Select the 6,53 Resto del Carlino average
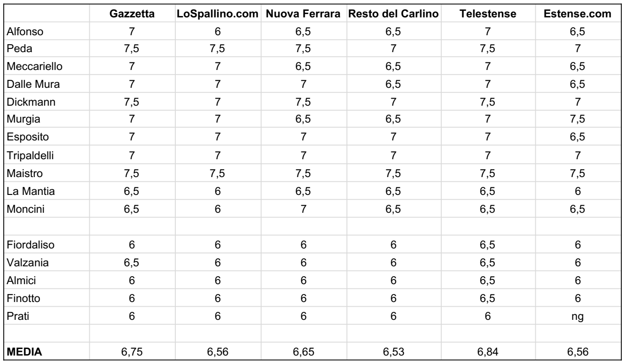Screen dimensions: 626x364 click(x=394, y=352)
